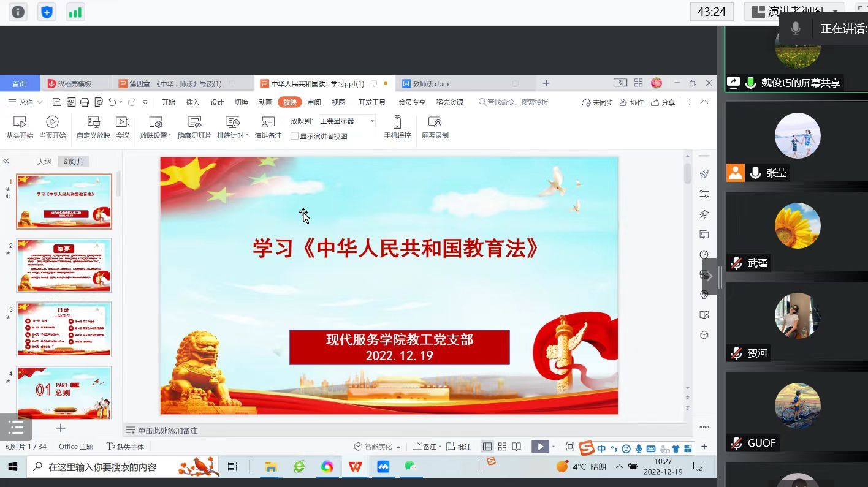Open the 排练计时 dropdown arrow
The width and height of the screenshot is (868, 487).
[x=246, y=135]
